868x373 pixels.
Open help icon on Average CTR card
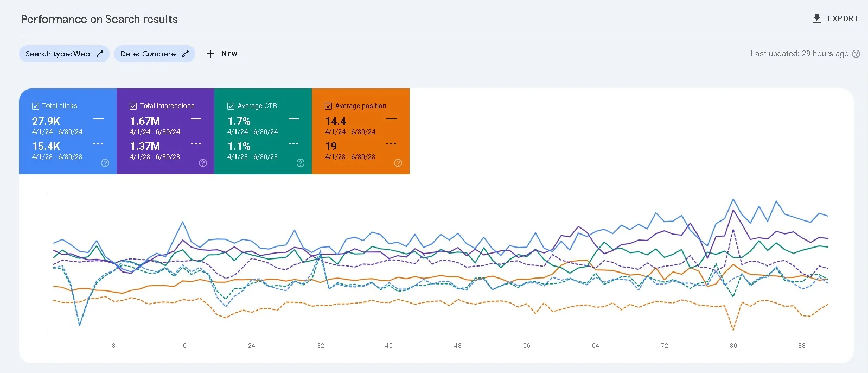301,163
